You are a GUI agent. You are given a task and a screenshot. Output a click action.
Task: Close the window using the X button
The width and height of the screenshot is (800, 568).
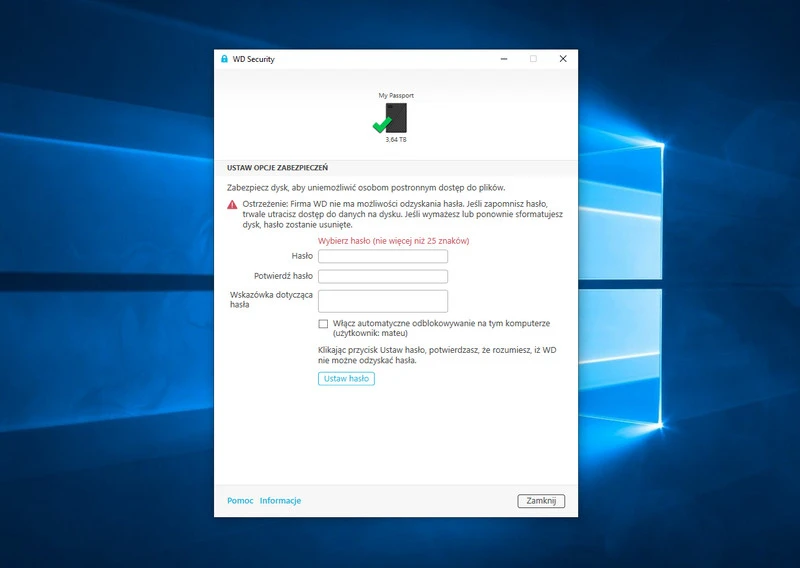[x=563, y=59]
